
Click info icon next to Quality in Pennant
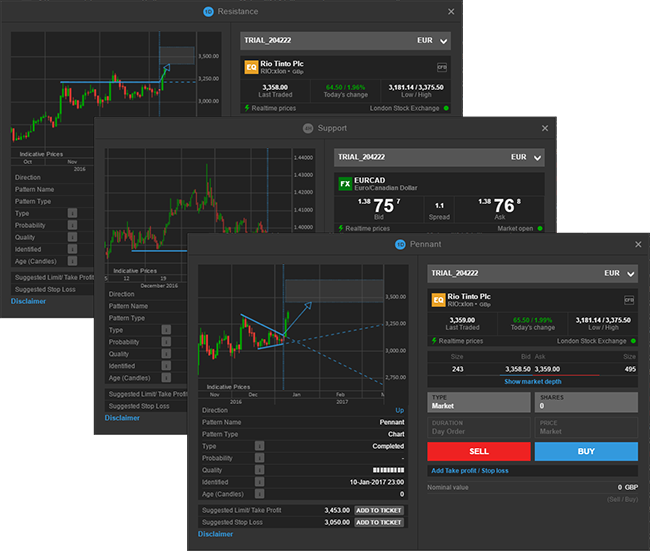click(259, 470)
